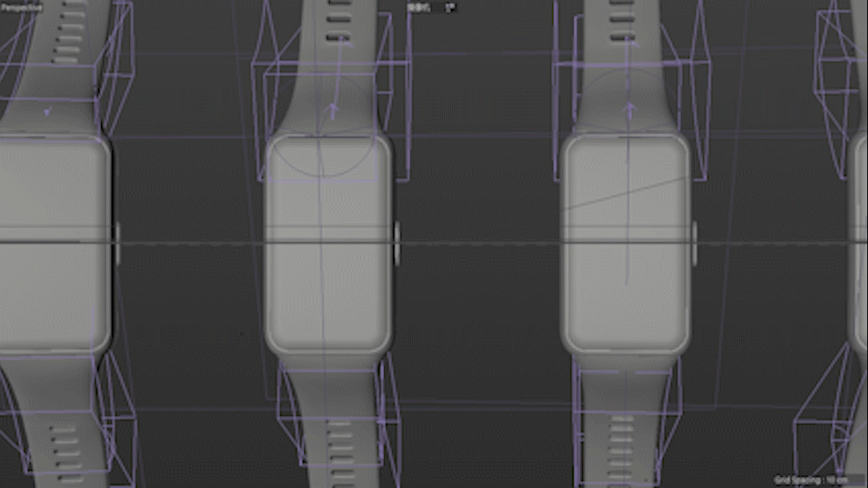Click the Perspective viewport label
868x488 pixels.
tap(22, 7)
